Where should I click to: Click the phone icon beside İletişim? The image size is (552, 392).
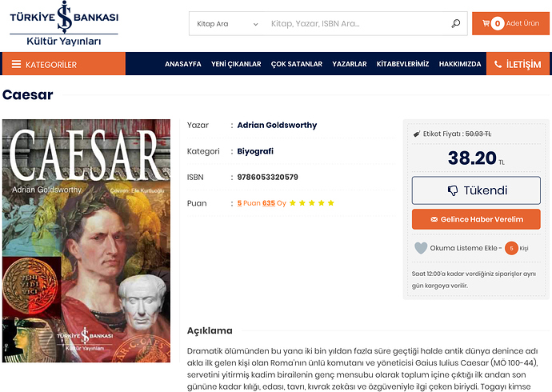click(x=498, y=64)
